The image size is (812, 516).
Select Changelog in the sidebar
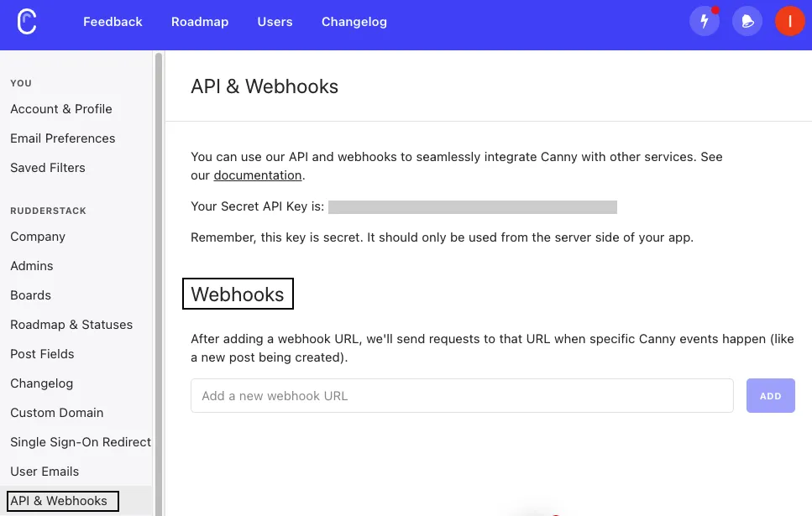coord(41,383)
